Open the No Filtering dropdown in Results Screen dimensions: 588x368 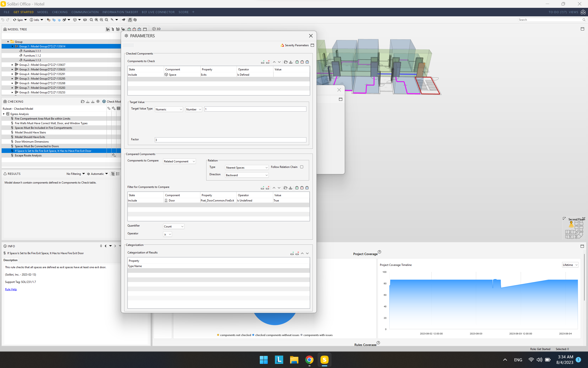click(x=76, y=174)
